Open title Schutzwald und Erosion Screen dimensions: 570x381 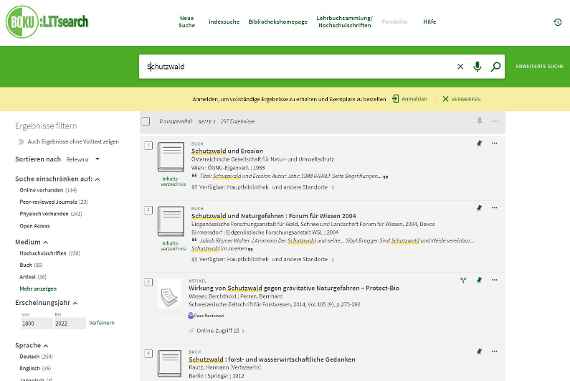coord(227,151)
